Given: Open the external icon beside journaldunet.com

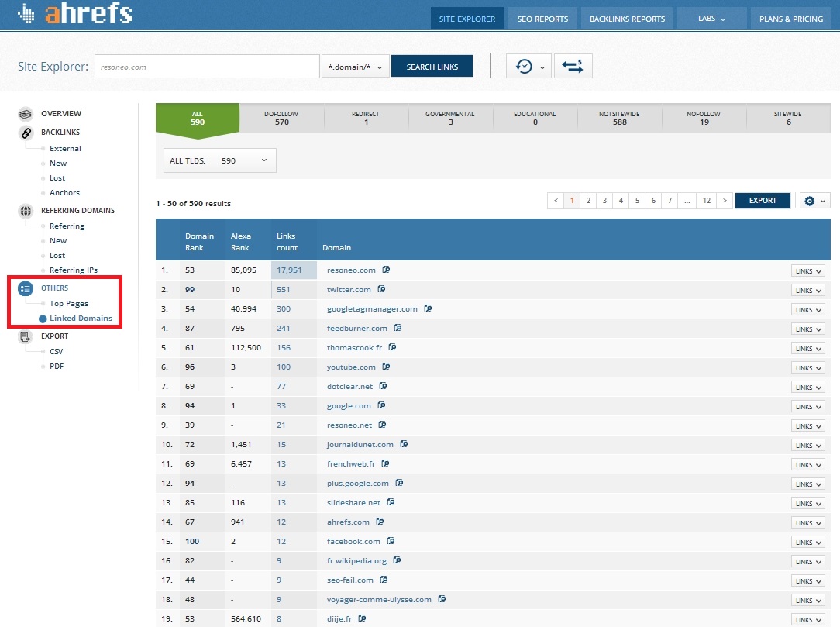Looking at the screenshot, I should (x=404, y=444).
